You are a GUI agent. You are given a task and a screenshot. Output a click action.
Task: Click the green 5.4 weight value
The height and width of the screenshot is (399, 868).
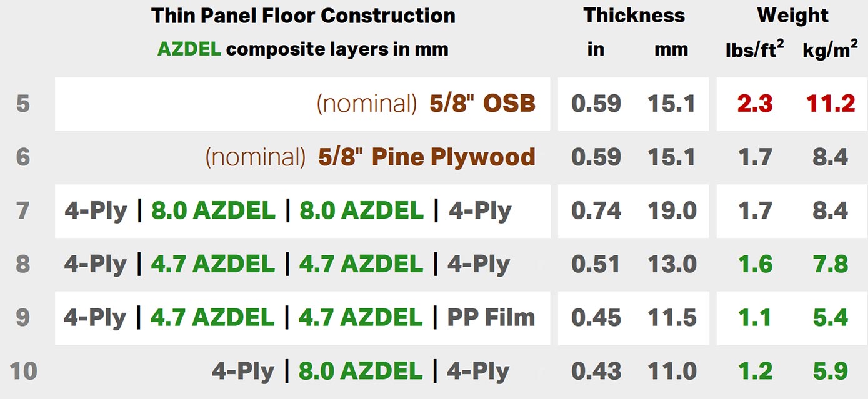[x=830, y=317]
